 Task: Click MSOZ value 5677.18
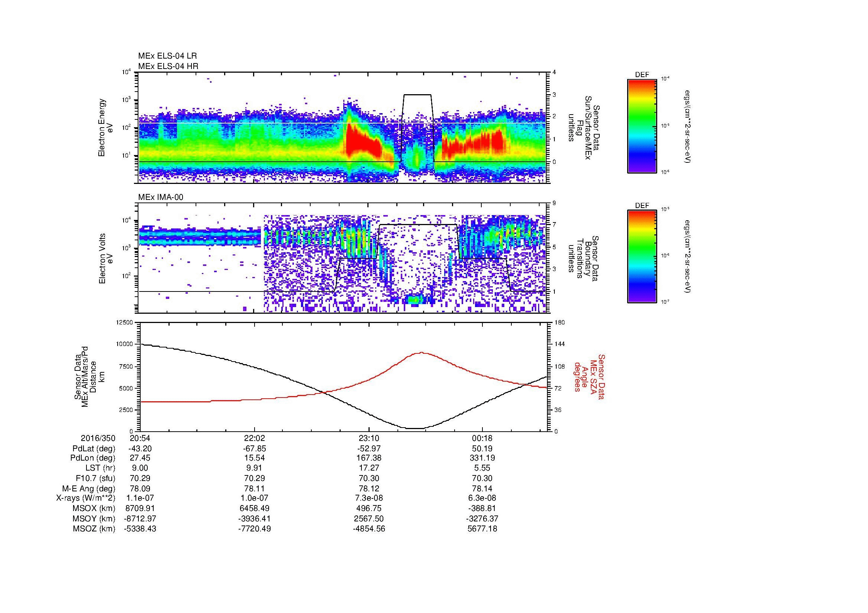(x=482, y=529)
